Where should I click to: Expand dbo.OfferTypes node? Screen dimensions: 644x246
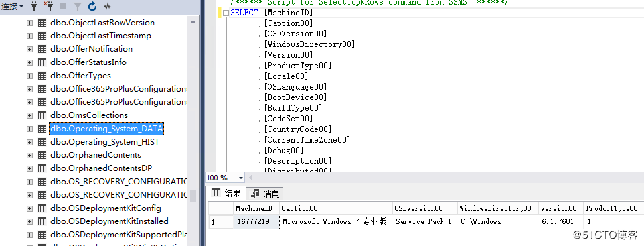click(29, 76)
